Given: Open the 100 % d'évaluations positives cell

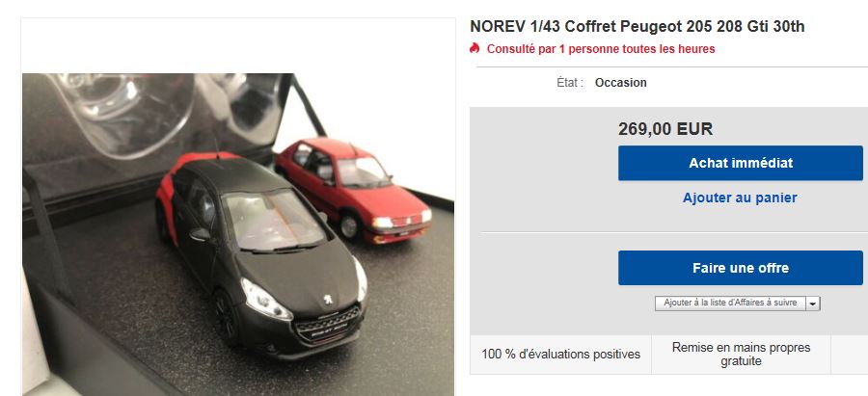Looking at the screenshot, I should 560,354.
